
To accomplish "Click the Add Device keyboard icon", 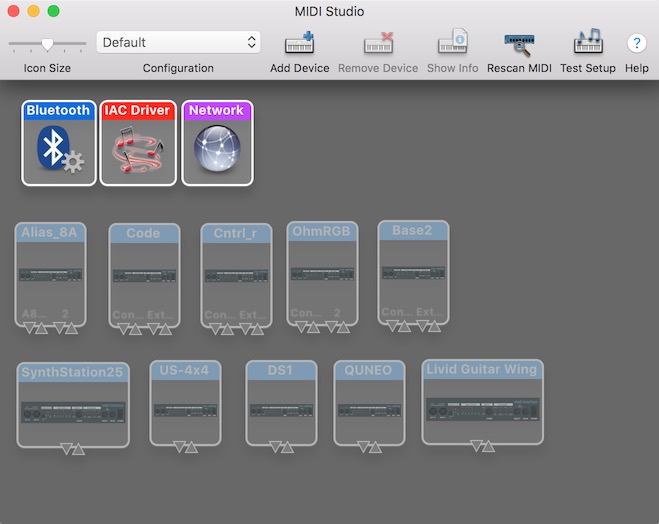I will coord(299,42).
